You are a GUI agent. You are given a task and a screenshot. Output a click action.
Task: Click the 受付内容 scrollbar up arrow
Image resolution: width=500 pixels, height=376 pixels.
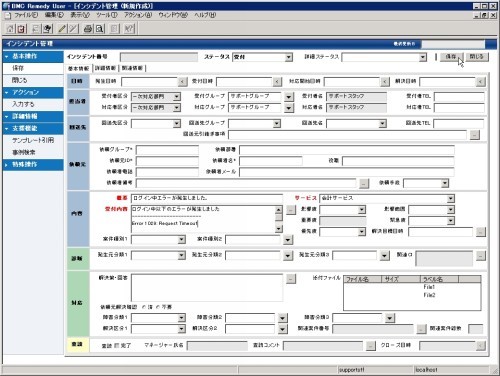pyautogui.click(x=279, y=209)
